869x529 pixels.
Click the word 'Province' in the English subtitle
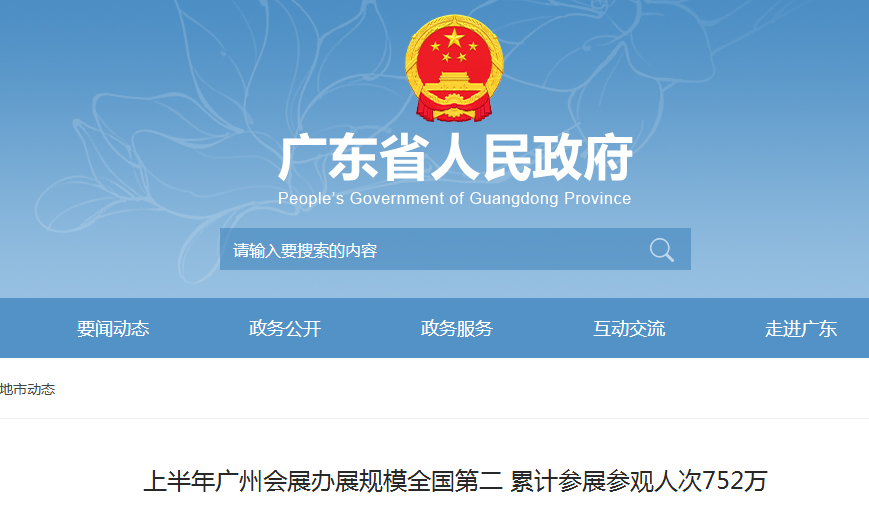(x=597, y=198)
